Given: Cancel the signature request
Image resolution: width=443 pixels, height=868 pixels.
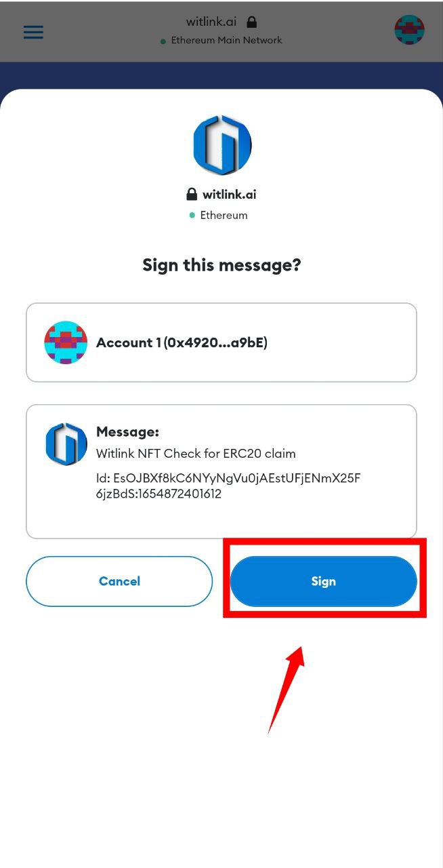Looking at the screenshot, I should (x=119, y=581).
